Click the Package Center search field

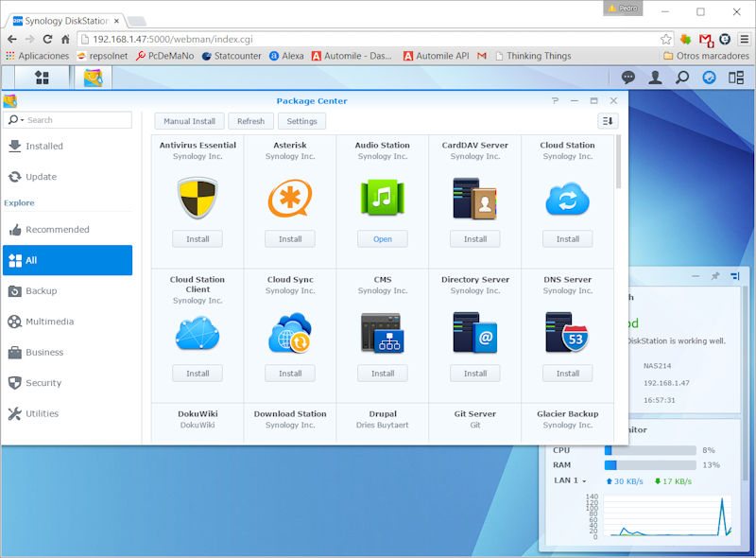tap(67, 120)
